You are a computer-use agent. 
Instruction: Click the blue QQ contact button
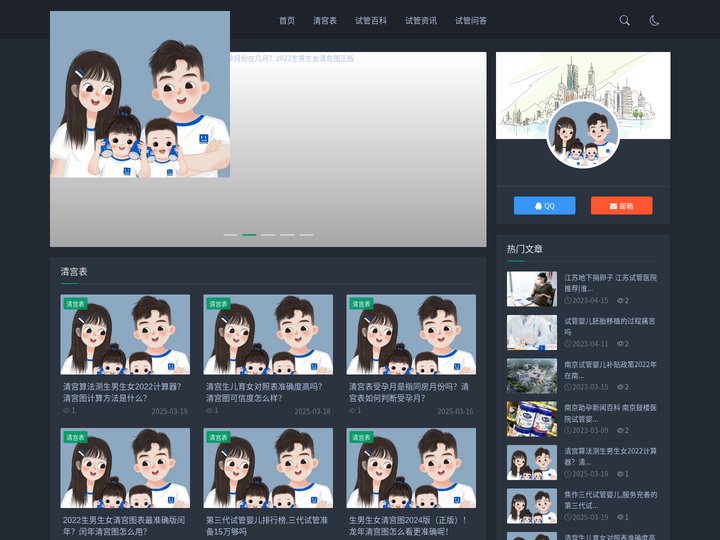pyautogui.click(x=545, y=206)
